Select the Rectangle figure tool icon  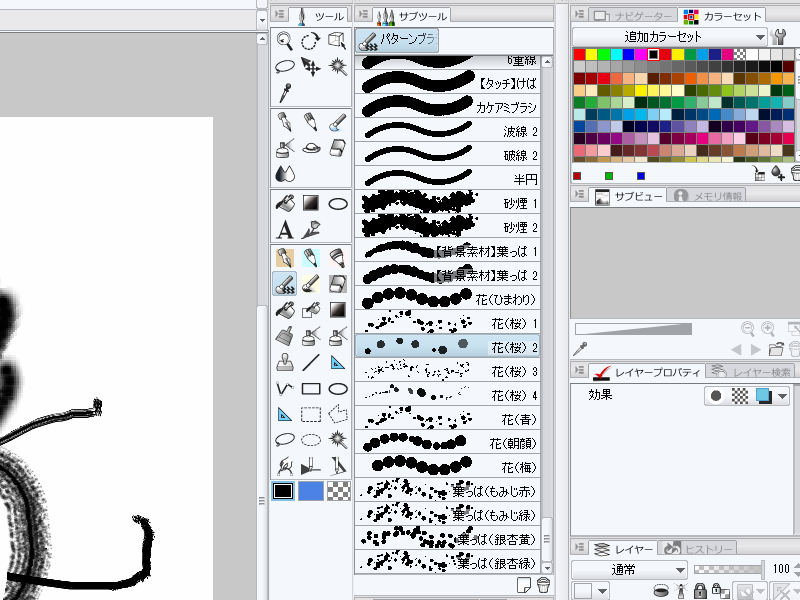[x=311, y=389]
